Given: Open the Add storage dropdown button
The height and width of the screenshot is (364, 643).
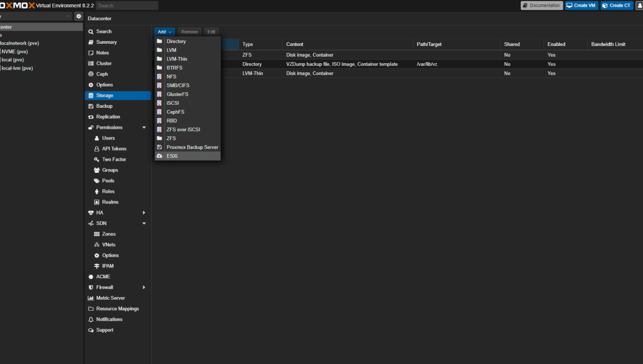Looking at the screenshot, I should pos(164,31).
